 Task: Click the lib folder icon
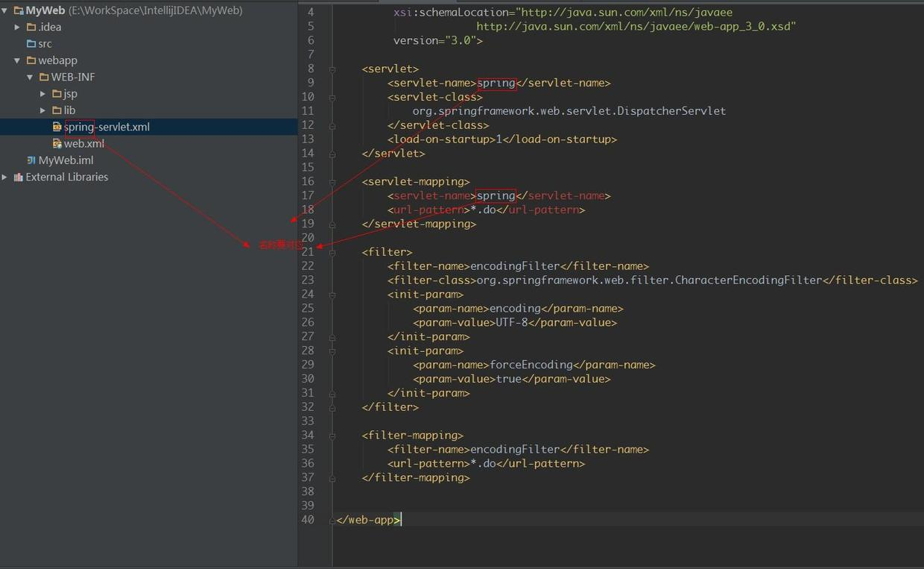[57, 110]
